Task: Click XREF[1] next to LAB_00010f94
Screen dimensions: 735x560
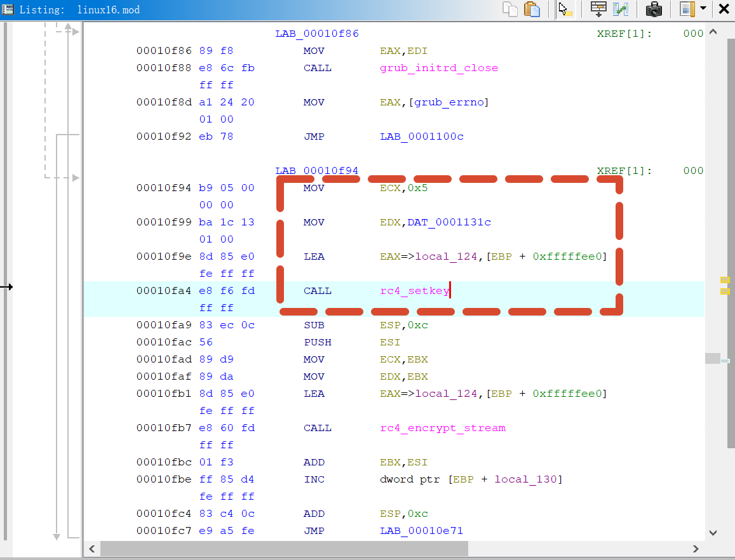Action: point(624,171)
